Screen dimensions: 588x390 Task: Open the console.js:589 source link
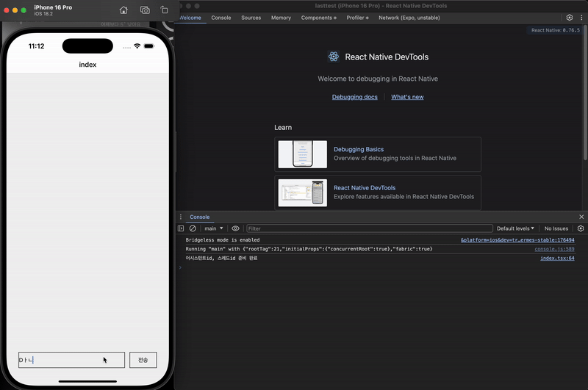pyautogui.click(x=554, y=249)
